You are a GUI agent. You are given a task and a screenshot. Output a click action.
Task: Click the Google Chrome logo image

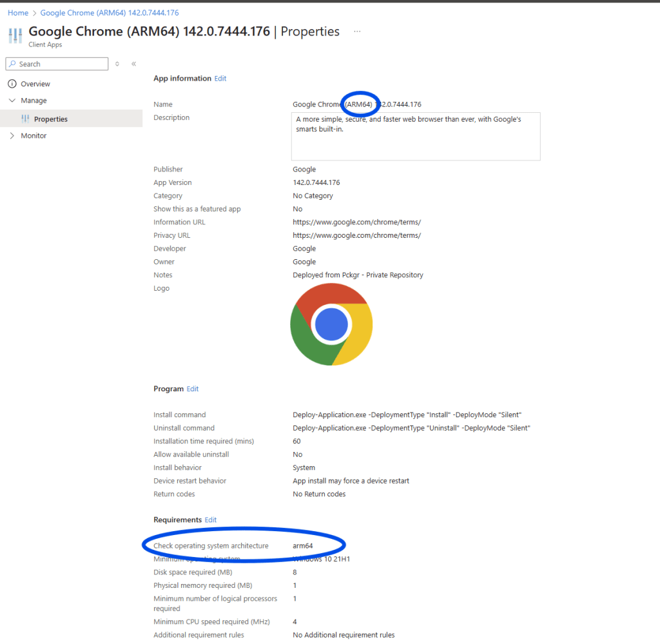[331, 324]
